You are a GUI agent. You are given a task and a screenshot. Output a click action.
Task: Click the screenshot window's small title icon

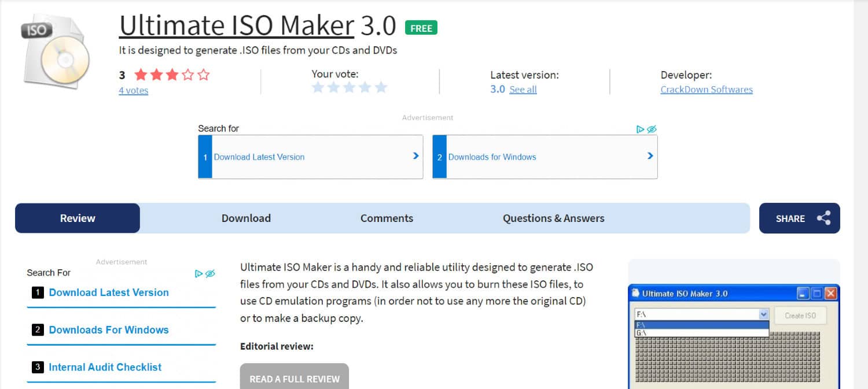click(635, 293)
